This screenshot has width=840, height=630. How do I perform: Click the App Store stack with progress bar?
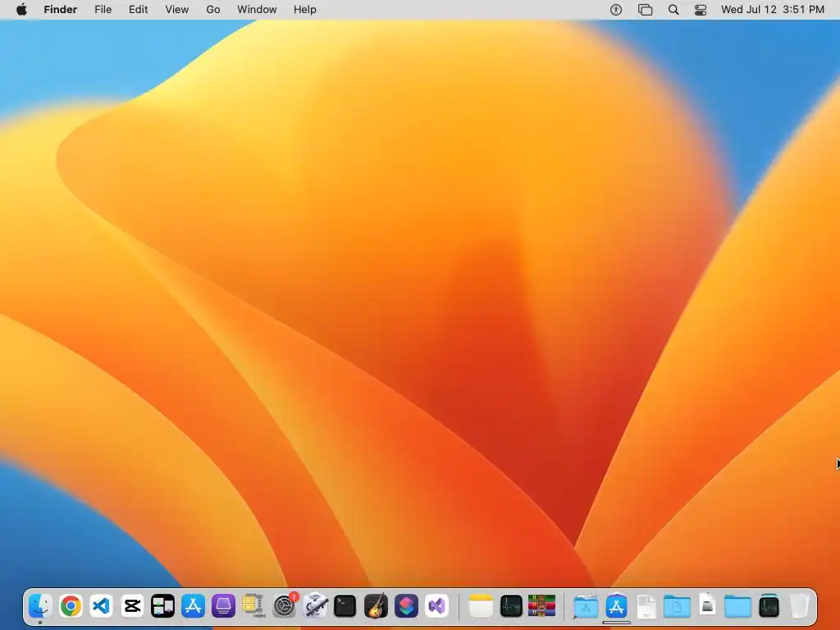(x=616, y=607)
